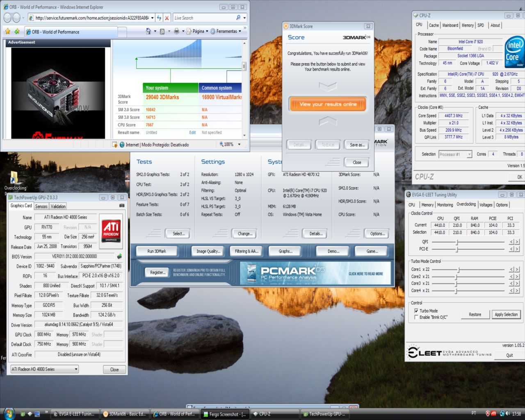Switch to the Voltages tab in E-LEET
The height and width of the screenshot is (420, 525).
[486, 205]
